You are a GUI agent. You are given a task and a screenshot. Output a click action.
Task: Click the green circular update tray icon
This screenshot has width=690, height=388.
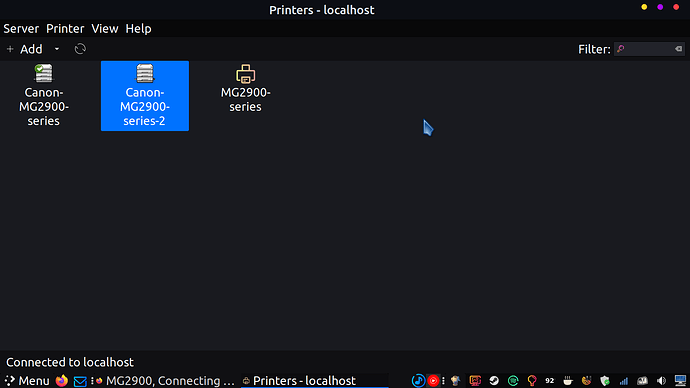[x=513, y=381]
